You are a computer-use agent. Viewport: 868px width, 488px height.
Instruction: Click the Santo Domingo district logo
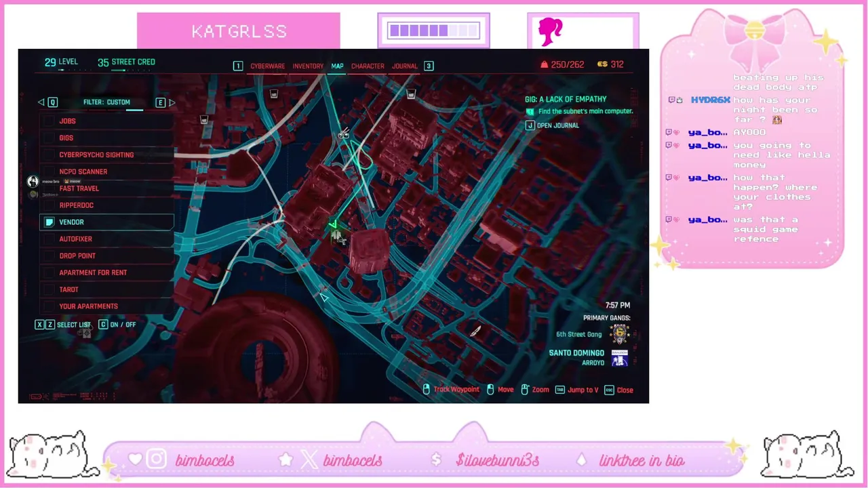pyautogui.click(x=619, y=358)
